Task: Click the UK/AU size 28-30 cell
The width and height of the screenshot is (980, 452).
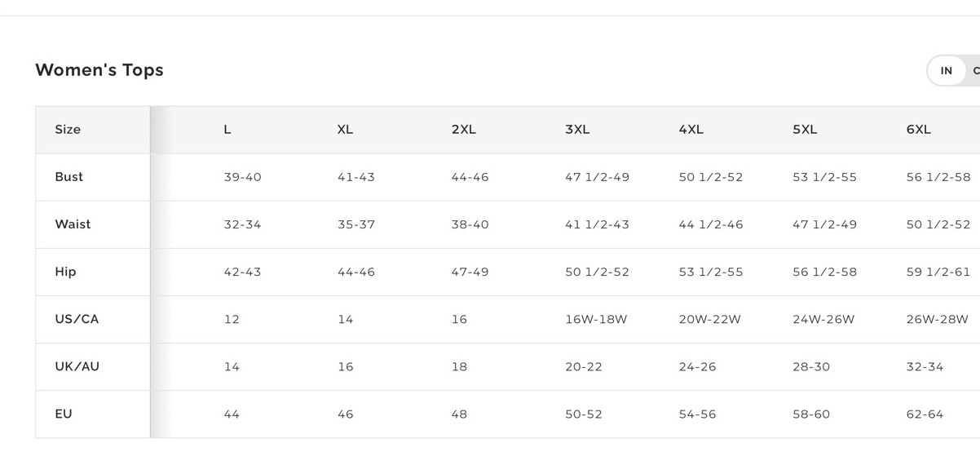Action: coord(811,366)
